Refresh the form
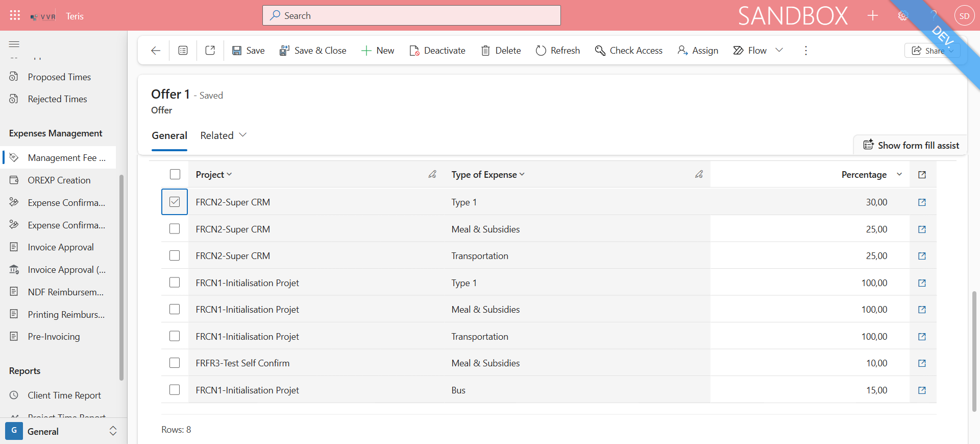This screenshot has height=444, width=980. 558,51
